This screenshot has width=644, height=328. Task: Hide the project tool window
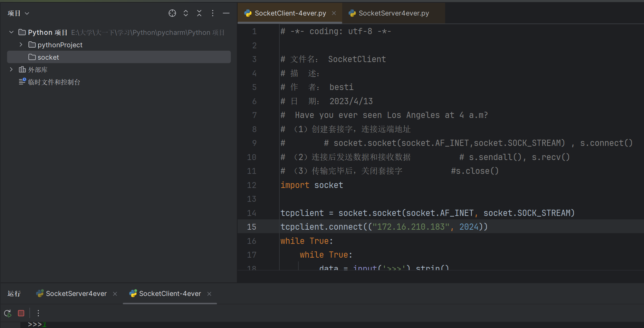(226, 13)
